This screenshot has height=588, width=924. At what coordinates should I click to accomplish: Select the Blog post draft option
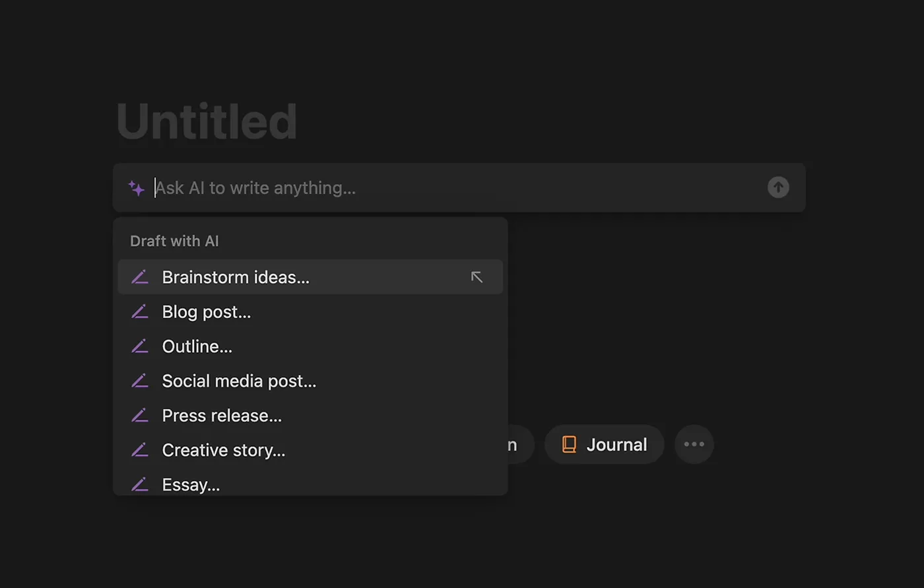point(207,312)
